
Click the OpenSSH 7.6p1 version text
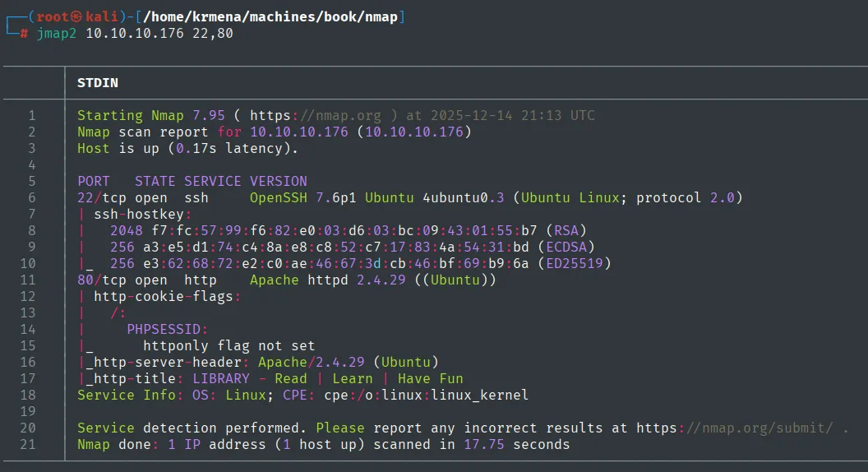[302, 198]
